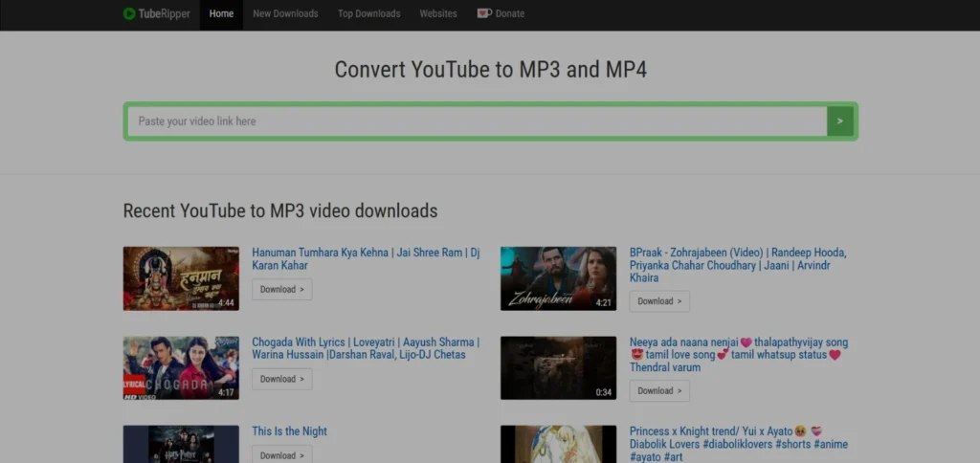Click Convert YouTube to MP3 and MP4 heading

click(491, 70)
